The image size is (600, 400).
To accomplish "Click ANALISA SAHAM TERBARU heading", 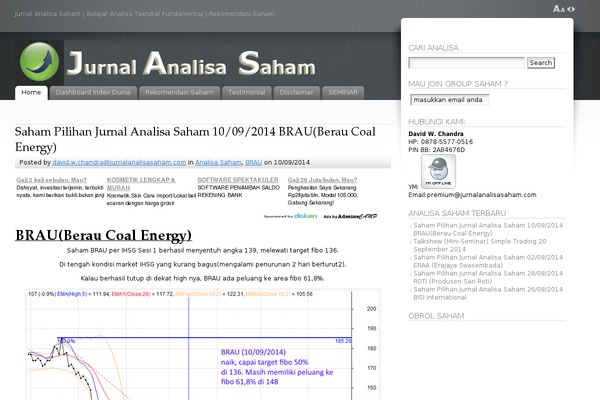I will [x=457, y=213].
